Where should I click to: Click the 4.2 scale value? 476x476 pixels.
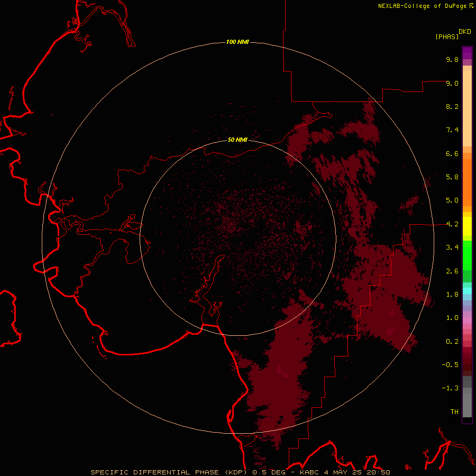click(452, 224)
